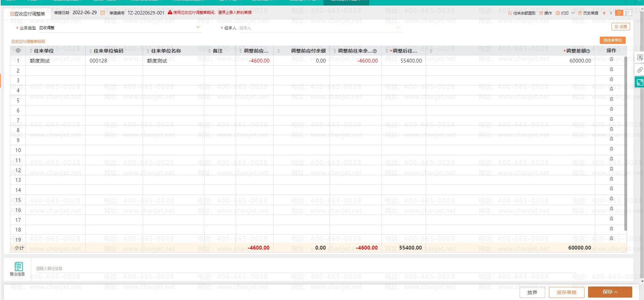This screenshot has width=644, height=300.
Task: Click the 调整后往… column header
Action: pyautogui.click(x=405, y=51)
